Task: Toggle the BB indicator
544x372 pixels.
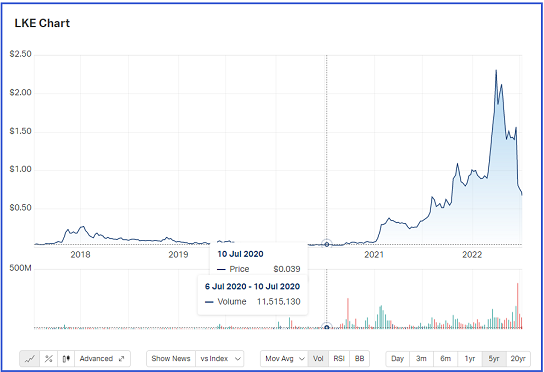Action: tap(359, 358)
